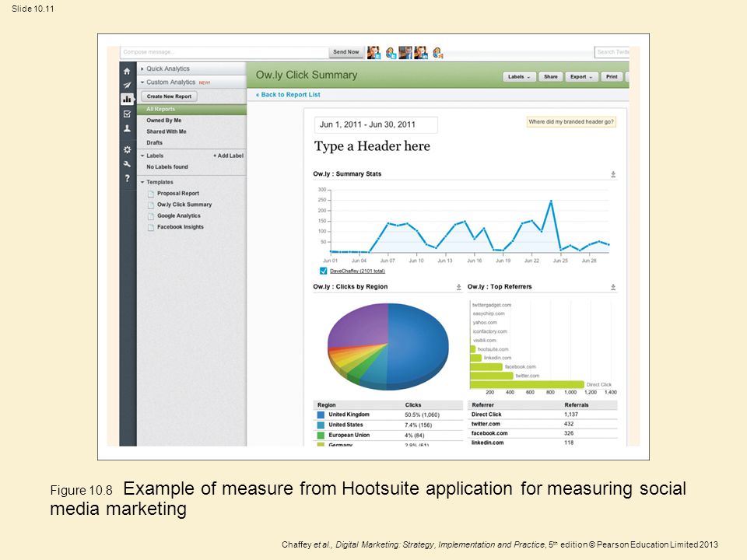The image size is (747, 560).
Task: Click the Compose message field
Action: [x=224, y=52]
